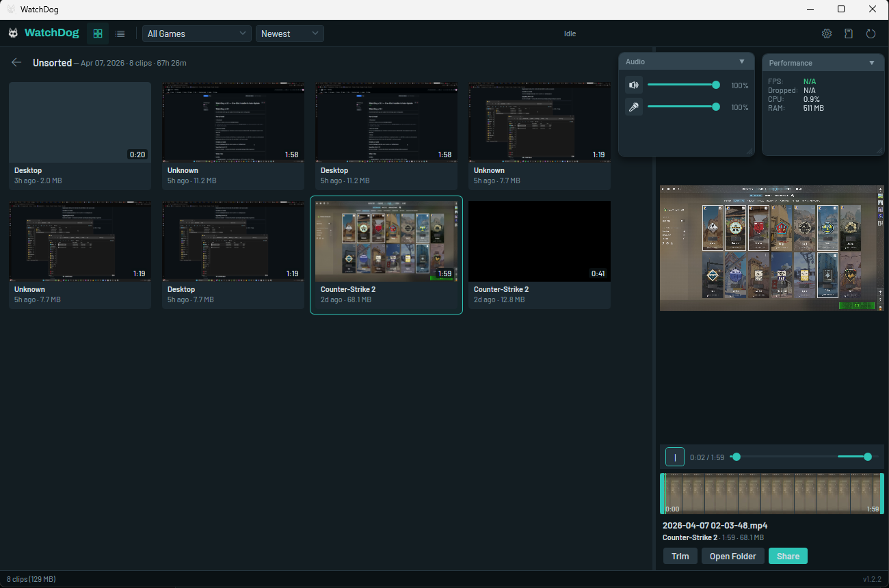889x588 pixels.
Task: Switch to grid view of clips
Action: click(97, 33)
